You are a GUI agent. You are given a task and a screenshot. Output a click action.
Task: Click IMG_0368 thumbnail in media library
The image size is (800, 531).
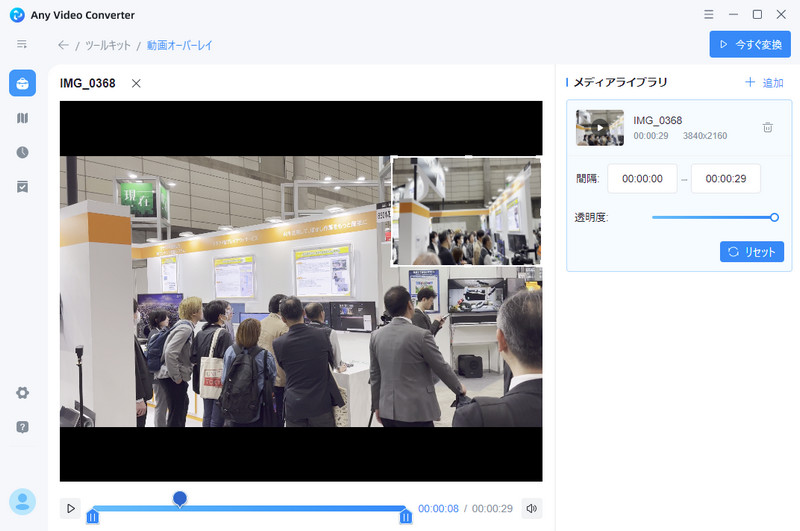click(x=600, y=128)
